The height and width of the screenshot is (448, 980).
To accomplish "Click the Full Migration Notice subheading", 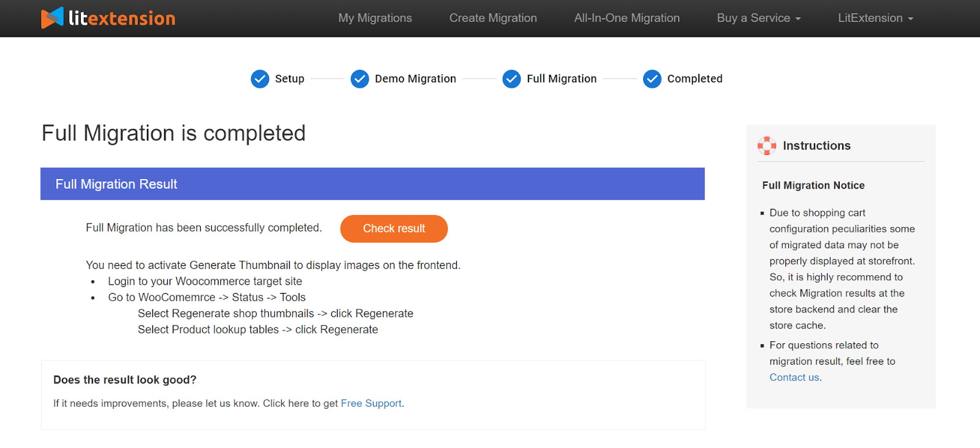I will pos(813,185).
